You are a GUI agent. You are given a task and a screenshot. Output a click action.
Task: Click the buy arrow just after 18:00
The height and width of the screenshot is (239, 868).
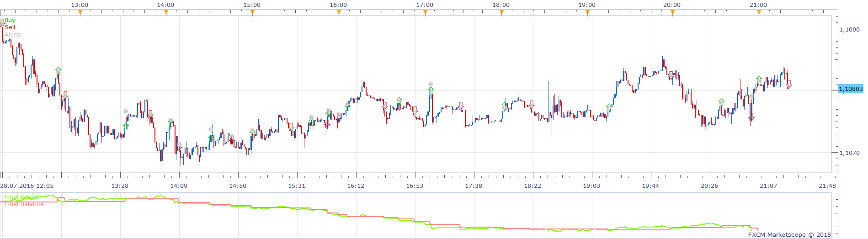(x=504, y=106)
